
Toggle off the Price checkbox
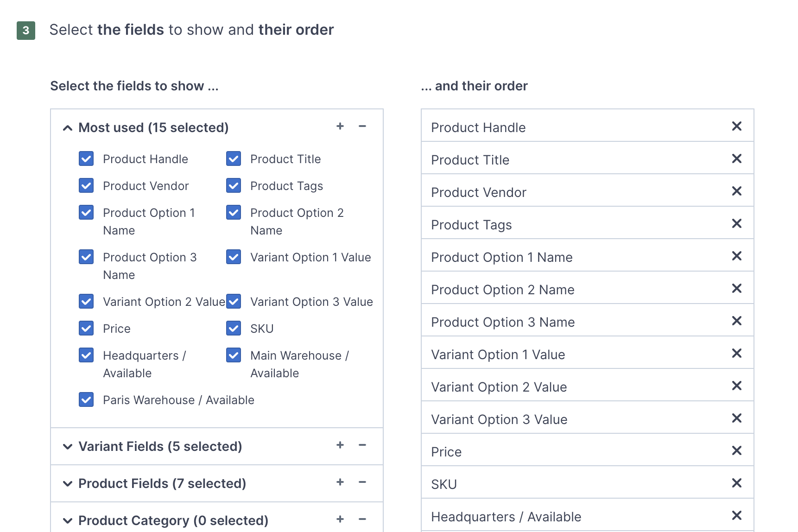pos(86,328)
